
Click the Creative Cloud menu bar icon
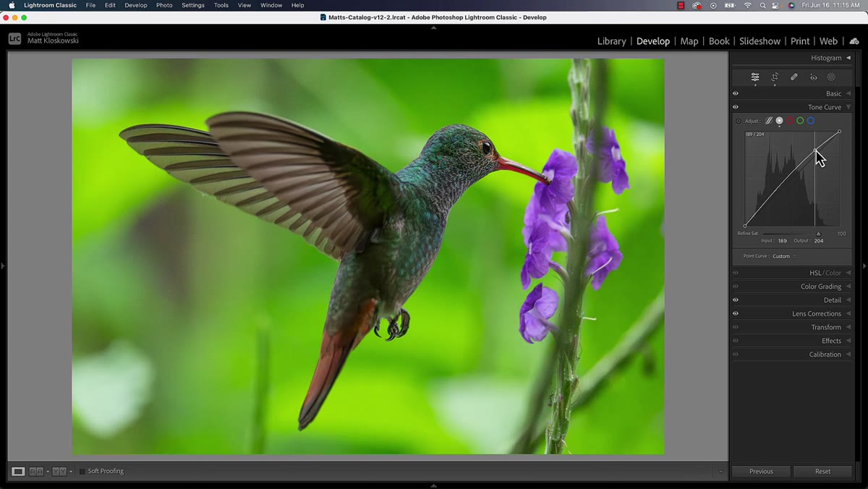pos(697,5)
